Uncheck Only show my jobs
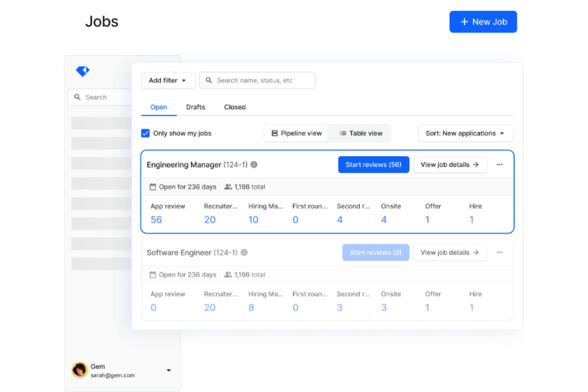Screen dimensions: 588x392 click(145, 133)
